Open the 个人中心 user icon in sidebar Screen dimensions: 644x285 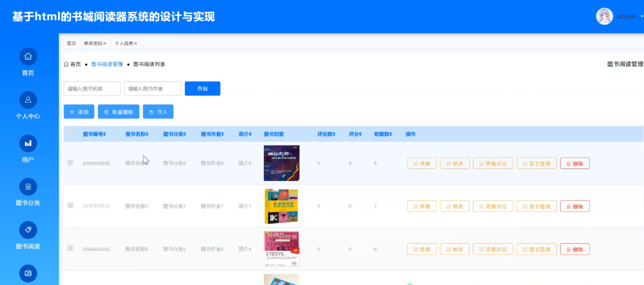click(28, 100)
